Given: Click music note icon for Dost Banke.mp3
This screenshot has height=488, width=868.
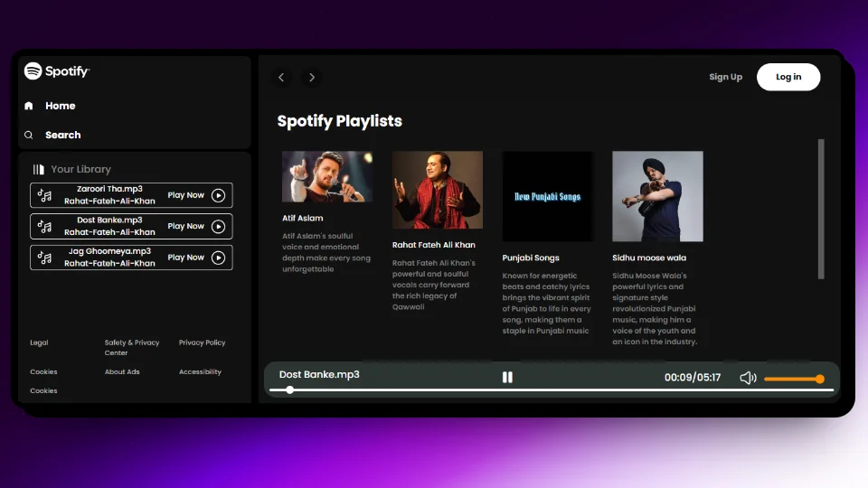Looking at the screenshot, I should click(x=44, y=226).
